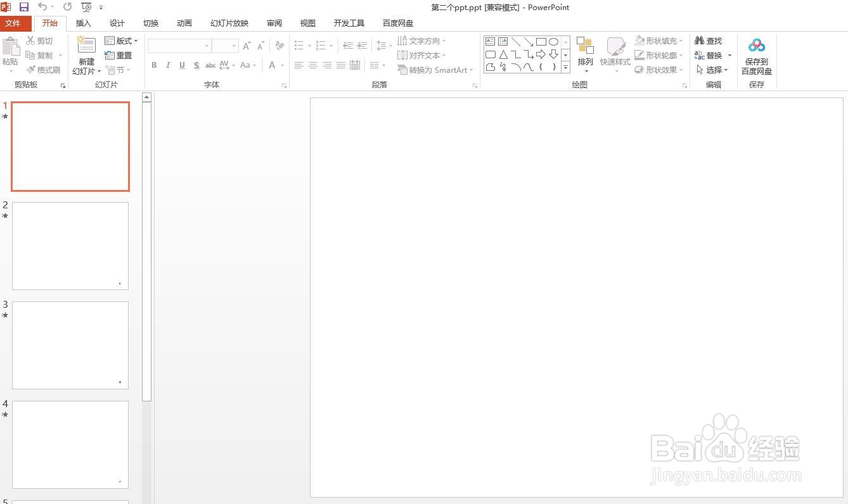Select the right arrow shape in gallery

(541, 54)
